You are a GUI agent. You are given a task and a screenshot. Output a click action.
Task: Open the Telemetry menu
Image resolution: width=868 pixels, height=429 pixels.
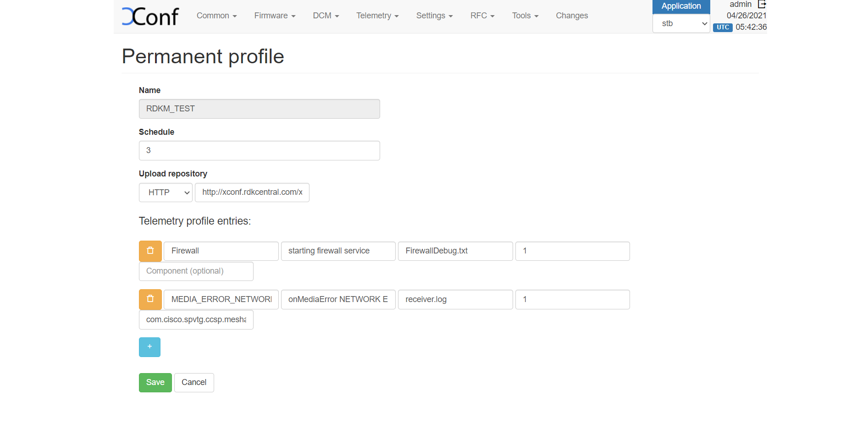pyautogui.click(x=377, y=16)
